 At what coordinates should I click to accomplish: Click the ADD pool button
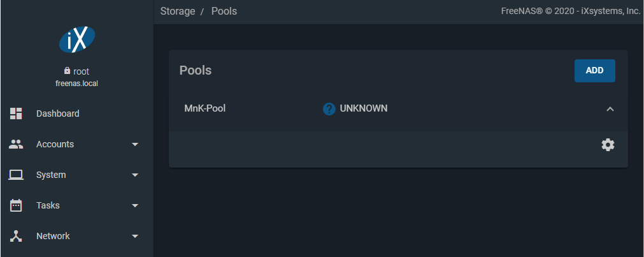tap(594, 71)
